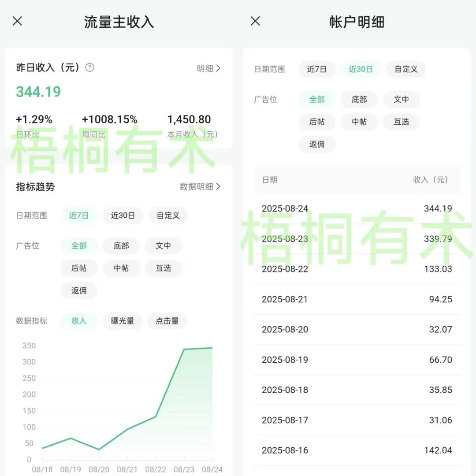Switch data metric to 点击量
Image resolution: width=476 pixels, height=476 pixels.
167,321
